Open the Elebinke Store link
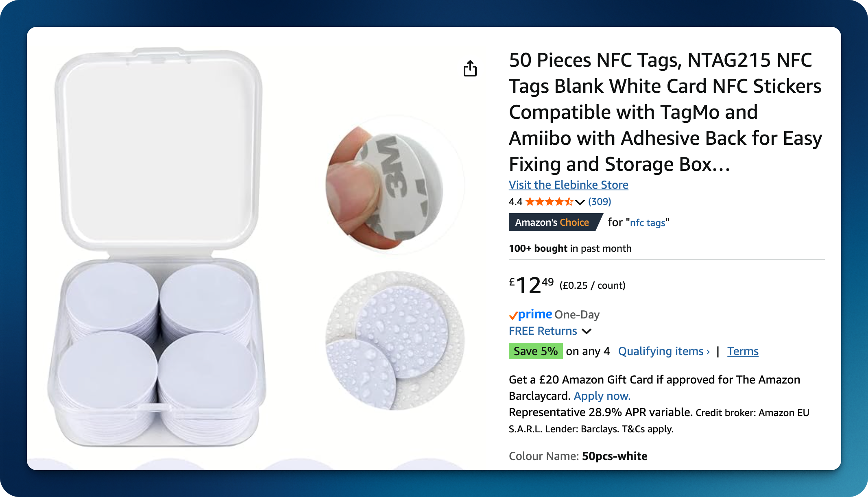 (x=568, y=185)
